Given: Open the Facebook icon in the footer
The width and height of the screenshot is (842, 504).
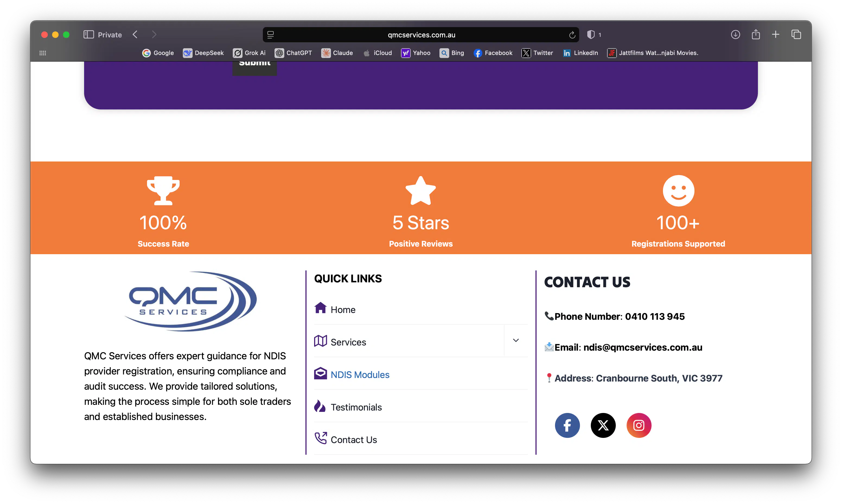Looking at the screenshot, I should [567, 425].
